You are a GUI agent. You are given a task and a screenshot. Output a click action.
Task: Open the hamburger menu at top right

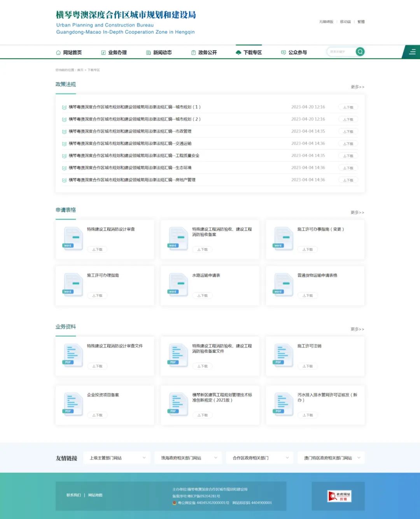[x=412, y=52]
